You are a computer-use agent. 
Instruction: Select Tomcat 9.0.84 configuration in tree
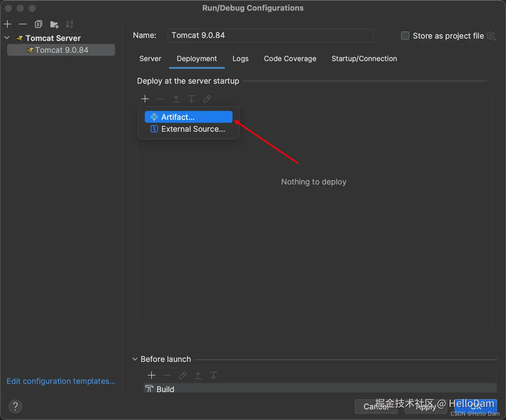pos(61,50)
